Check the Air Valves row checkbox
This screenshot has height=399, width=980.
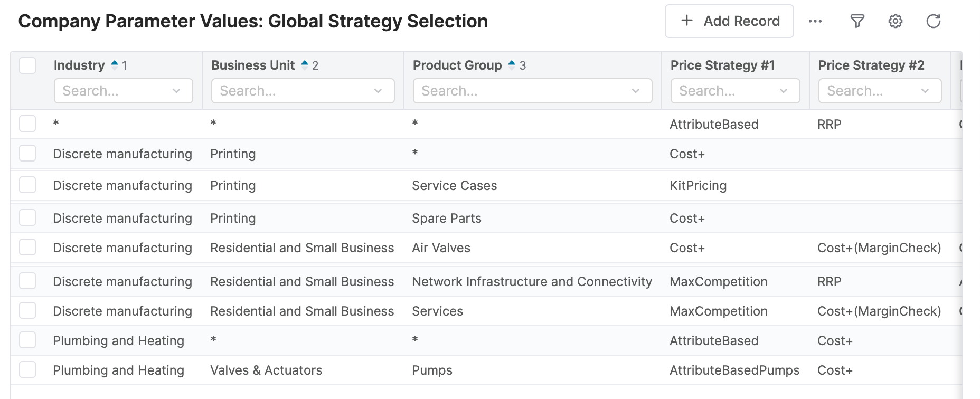[x=27, y=248]
